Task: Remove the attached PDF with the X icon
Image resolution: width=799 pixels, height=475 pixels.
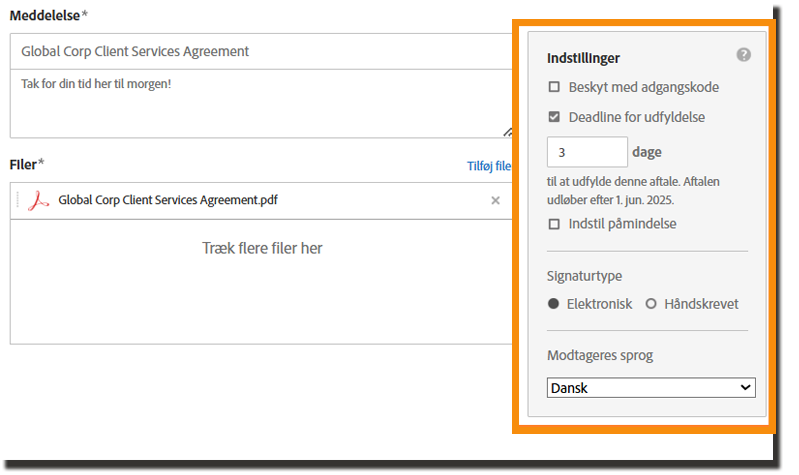Action: [x=495, y=200]
